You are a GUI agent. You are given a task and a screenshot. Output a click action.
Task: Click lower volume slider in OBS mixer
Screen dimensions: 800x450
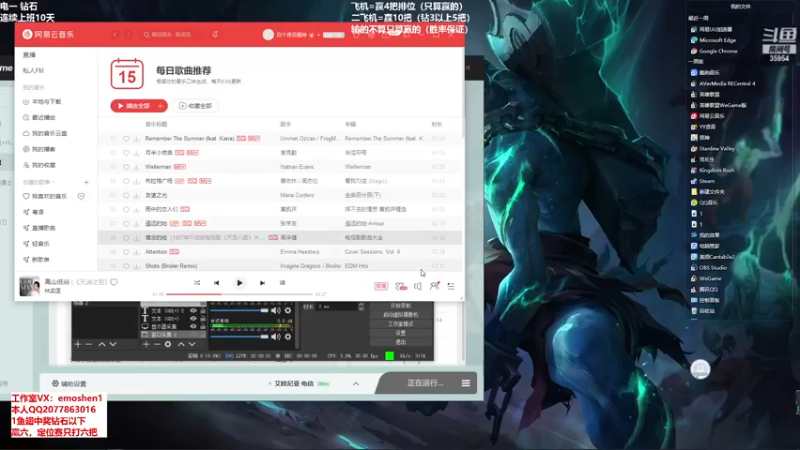[239, 337]
